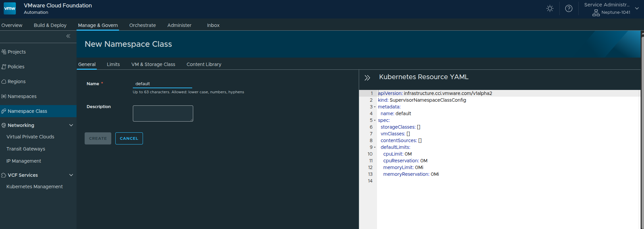This screenshot has height=229, width=644.
Task: Click into the Description text area
Action: tap(163, 113)
